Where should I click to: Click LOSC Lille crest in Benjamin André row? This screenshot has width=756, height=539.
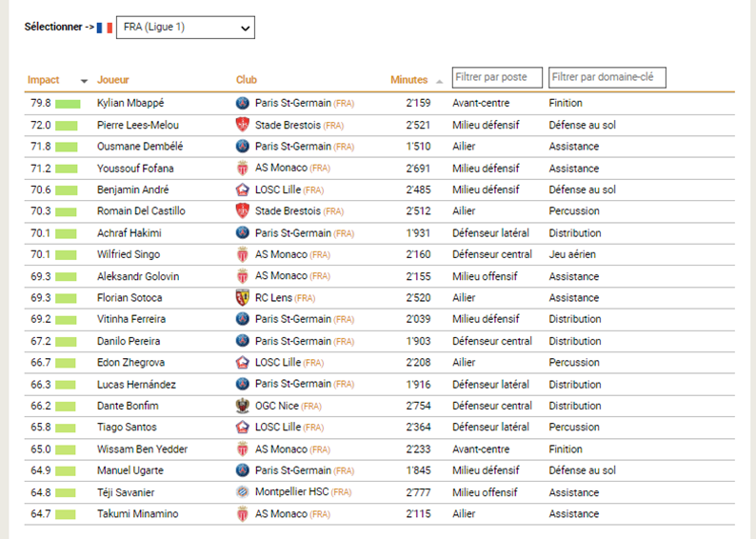click(242, 190)
